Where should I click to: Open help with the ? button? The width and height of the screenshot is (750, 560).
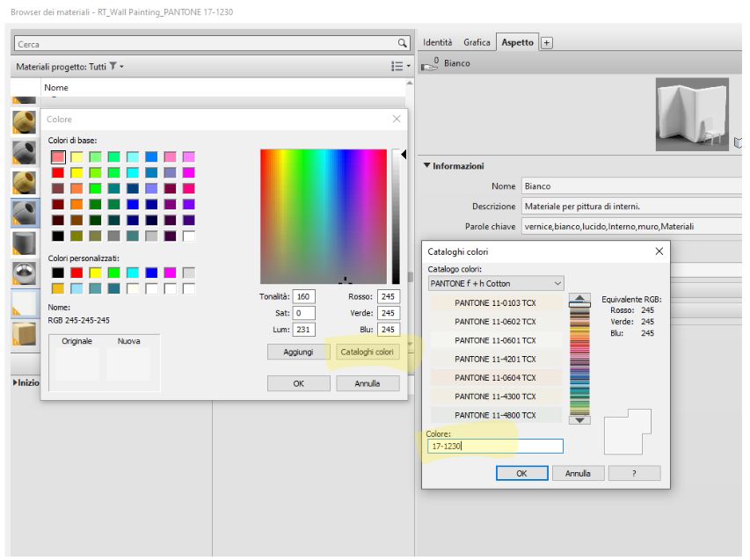point(634,473)
